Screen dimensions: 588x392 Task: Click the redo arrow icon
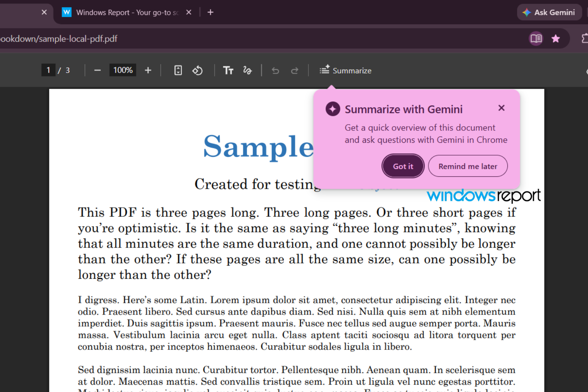(x=295, y=71)
